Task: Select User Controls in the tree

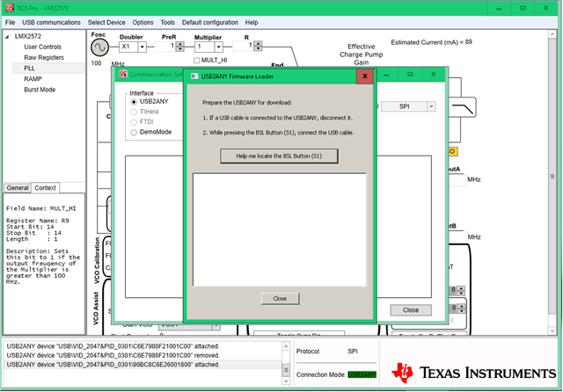Action: [43, 47]
